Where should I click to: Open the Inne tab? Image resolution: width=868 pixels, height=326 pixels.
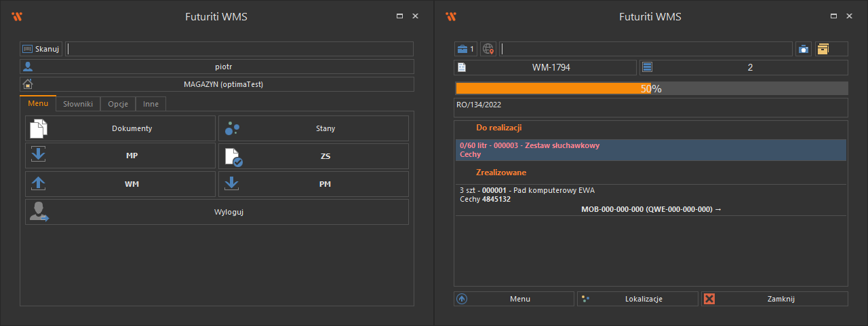pyautogui.click(x=151, y=104)
